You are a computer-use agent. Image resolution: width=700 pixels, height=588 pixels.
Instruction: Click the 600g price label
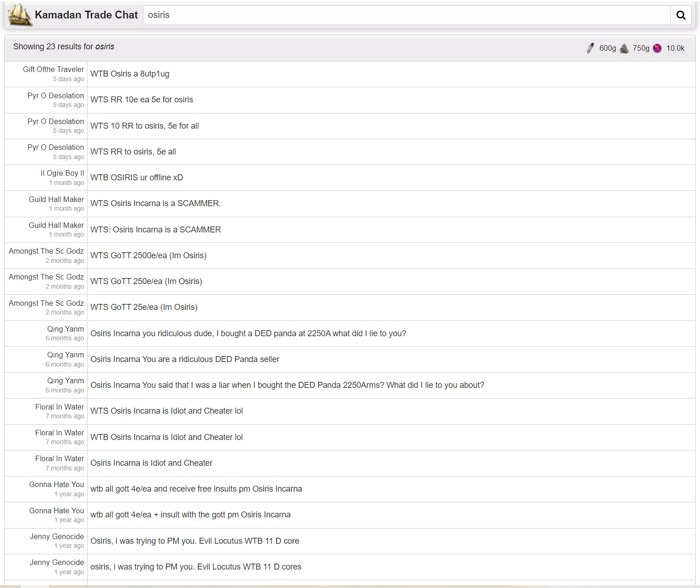pos(607,48)
